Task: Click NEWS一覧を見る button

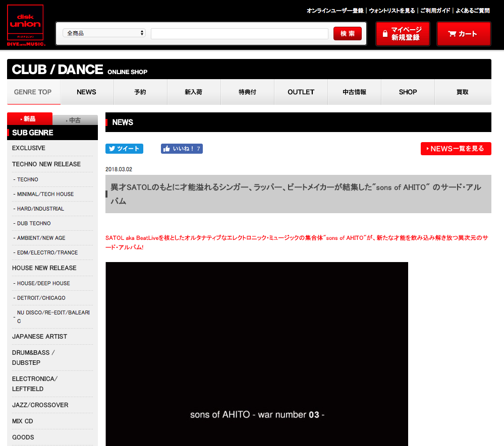Action: tap(456, 149)
